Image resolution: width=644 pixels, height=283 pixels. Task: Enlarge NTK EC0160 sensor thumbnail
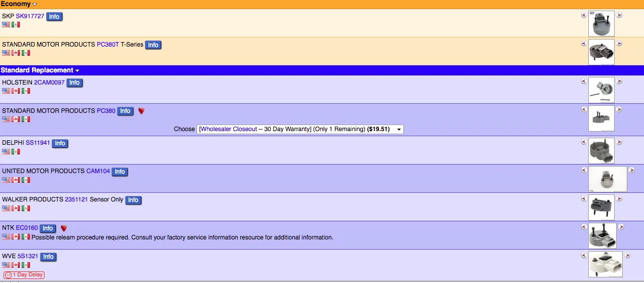click(602, 235)
